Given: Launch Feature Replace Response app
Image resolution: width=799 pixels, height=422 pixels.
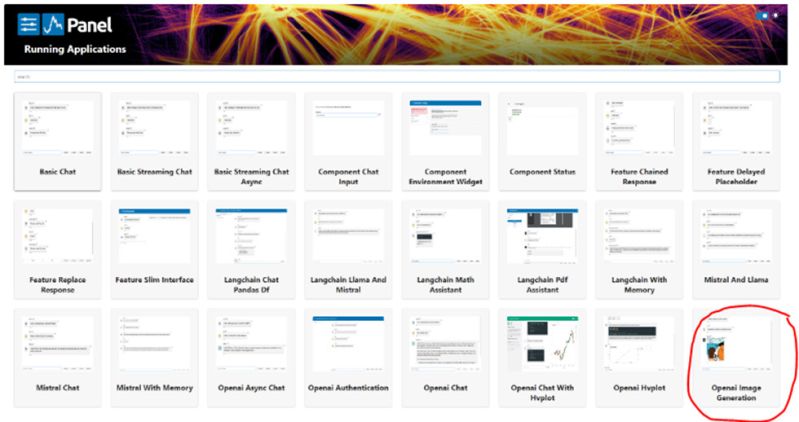Looking at the screenshot, I should pos(58,250).
